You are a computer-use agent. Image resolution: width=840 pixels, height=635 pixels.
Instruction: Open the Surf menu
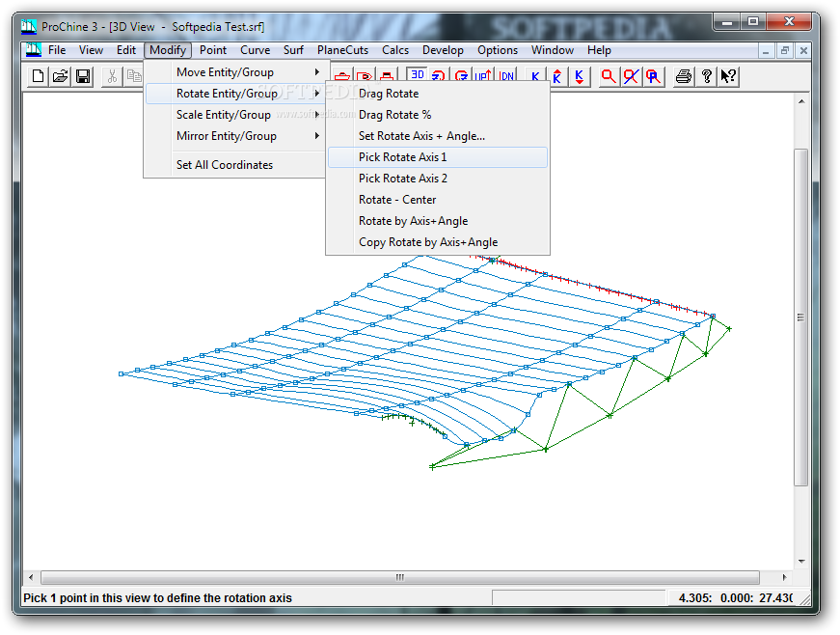(x=293, y=50)
